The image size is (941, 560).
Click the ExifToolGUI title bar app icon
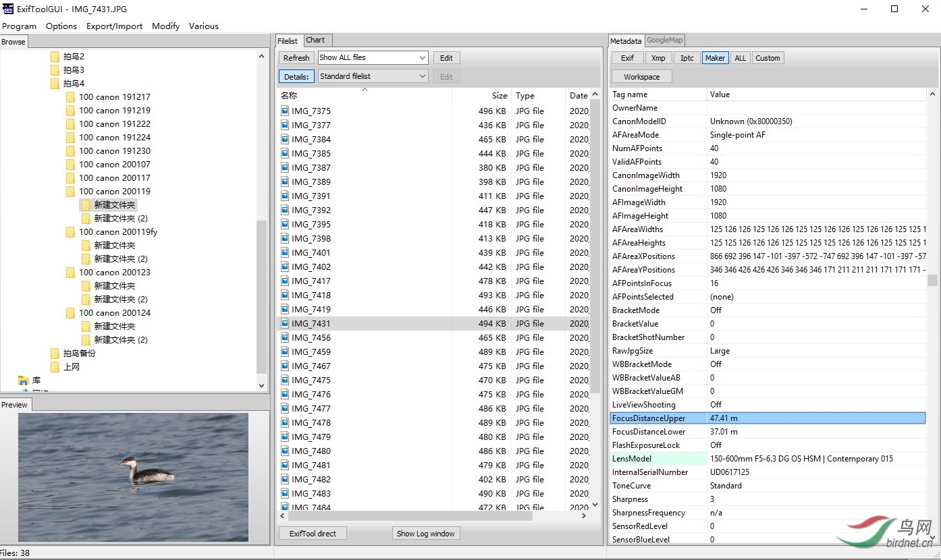coord(8,9)
